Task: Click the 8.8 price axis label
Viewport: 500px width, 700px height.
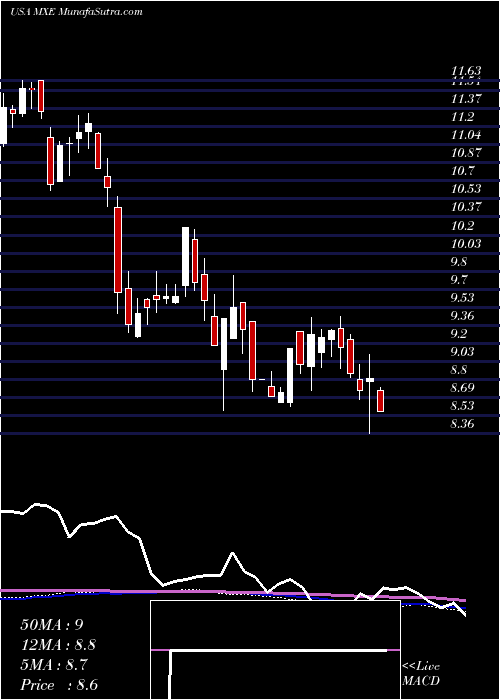Action: (x=459, y=370)
